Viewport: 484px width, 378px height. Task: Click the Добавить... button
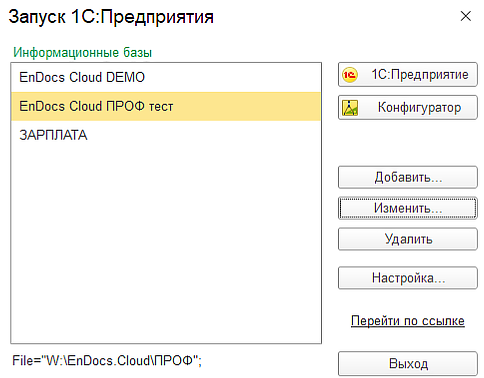click(x=408, y=177)
